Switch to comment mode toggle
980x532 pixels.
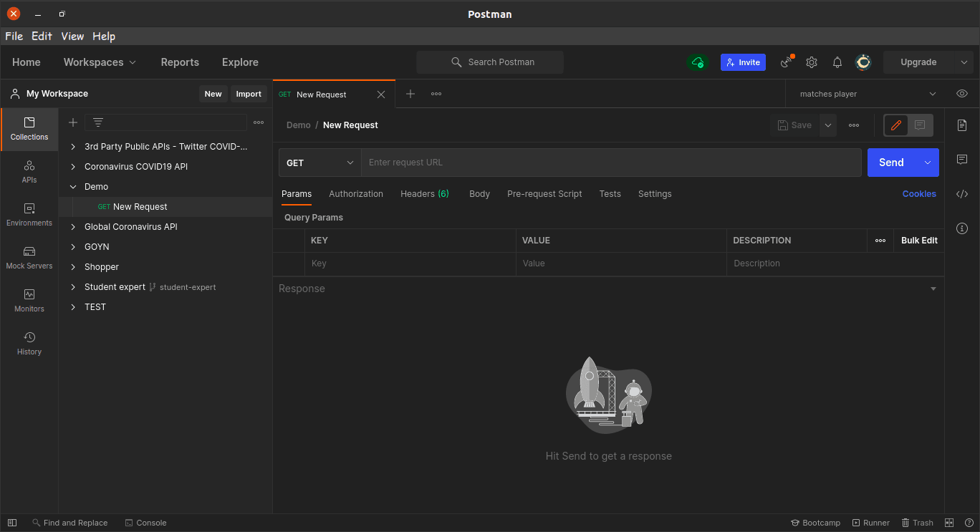click(x=921, y=125)
